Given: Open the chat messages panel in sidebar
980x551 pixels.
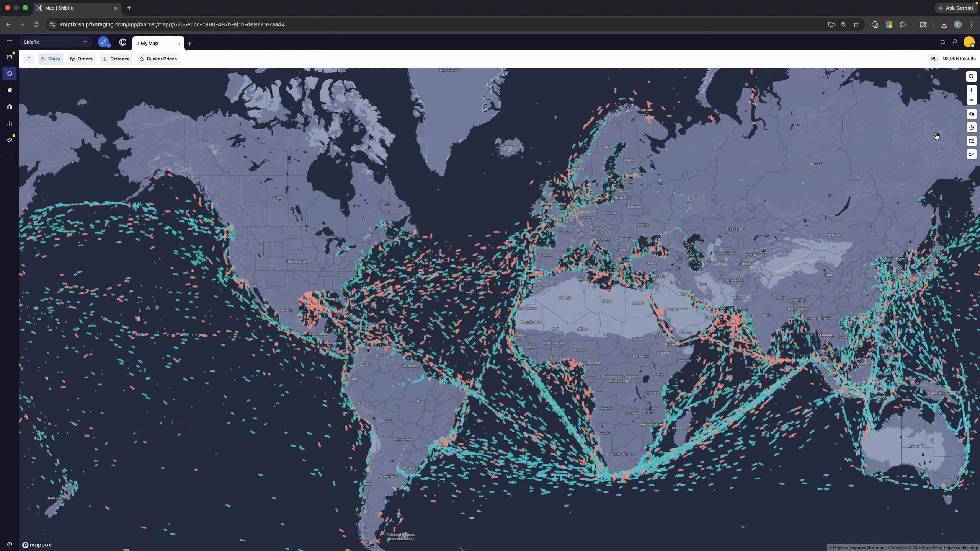Looking at the screenshot, I should (x=10, y=140).
